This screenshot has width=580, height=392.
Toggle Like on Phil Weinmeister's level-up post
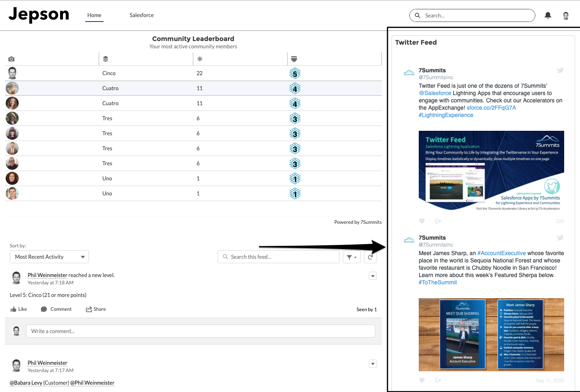(x=18, y=309)
